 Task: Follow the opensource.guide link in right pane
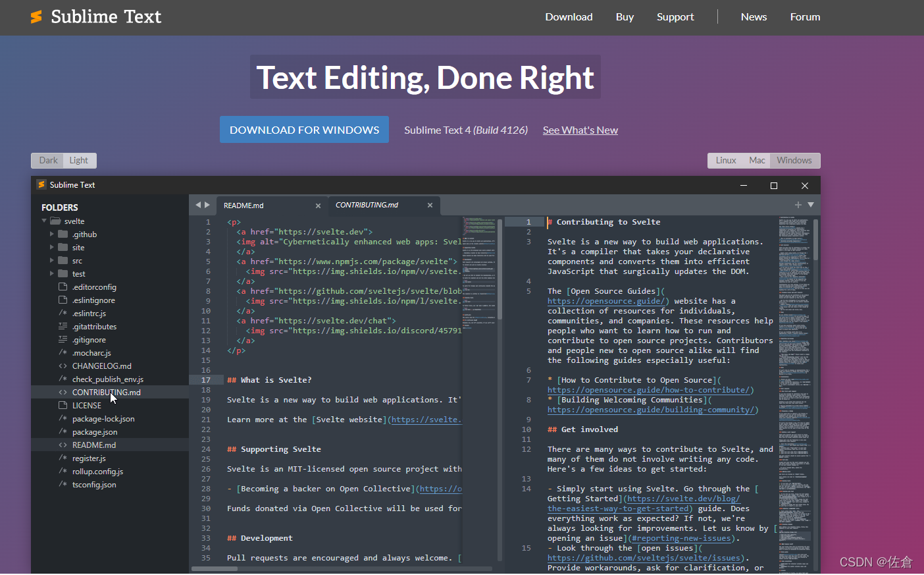click(x=608, y=301)
